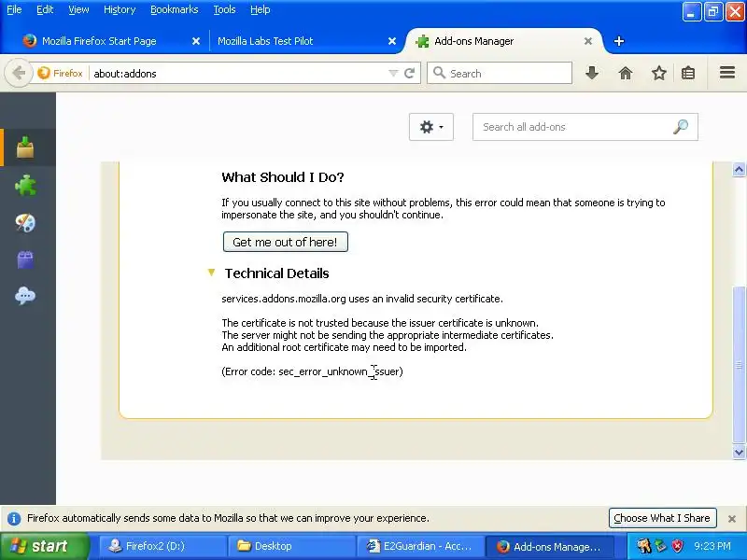Open the hamburger menu

727,73
